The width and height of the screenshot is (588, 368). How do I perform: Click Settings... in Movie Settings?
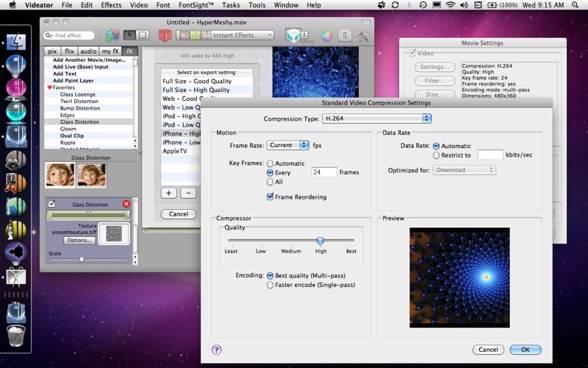coord(435,67)
